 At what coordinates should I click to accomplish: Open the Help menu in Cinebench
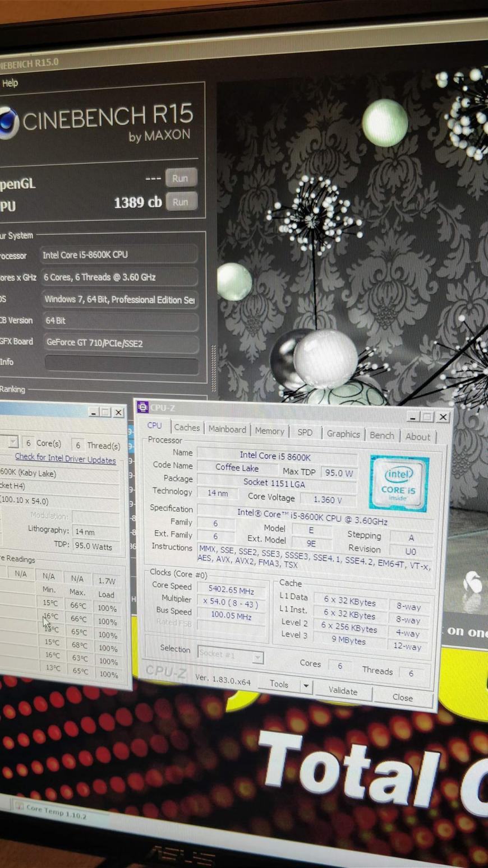[x=10, y=83]
